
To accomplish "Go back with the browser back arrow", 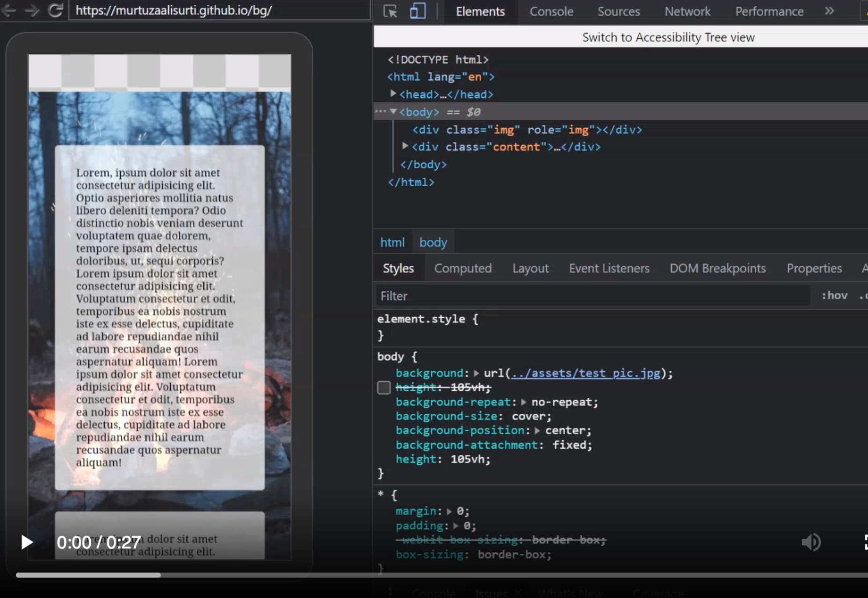I will [x=8, y=10].
